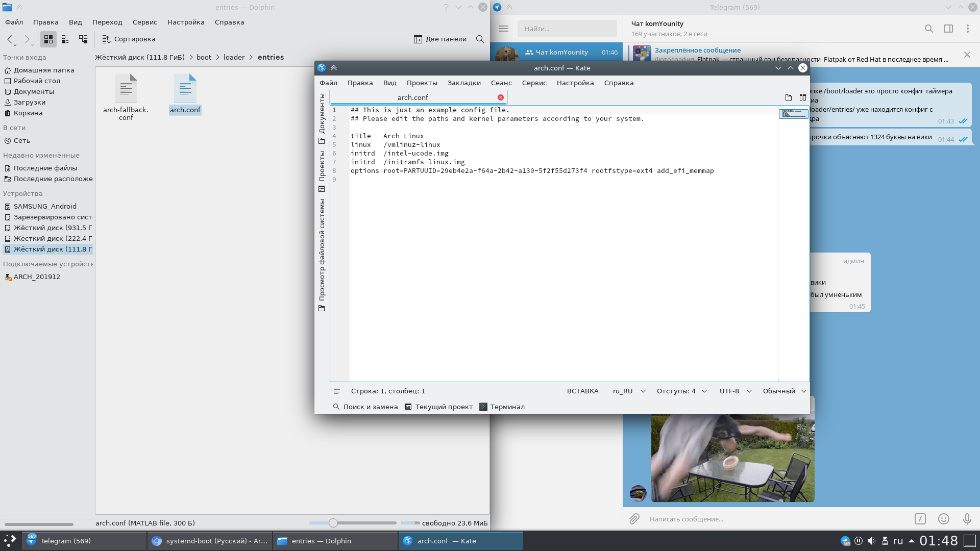Expand boot breadcrumb chevron in Dolphin
The image size is (980, 551).
click(x=217, y=57)
